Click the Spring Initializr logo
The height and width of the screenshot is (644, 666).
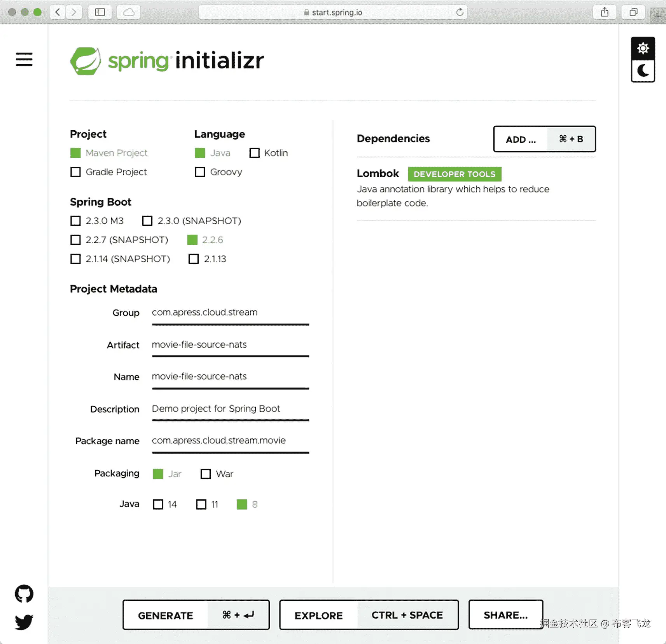167,61
